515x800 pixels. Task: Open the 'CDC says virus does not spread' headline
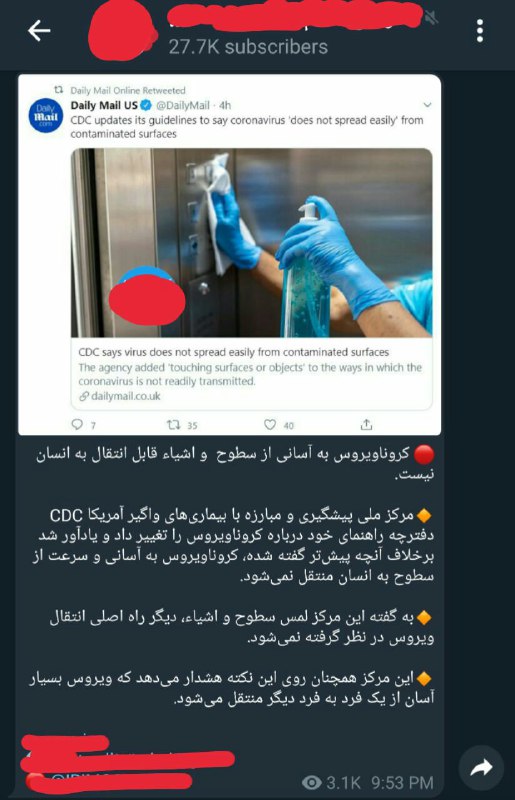pos(234,352)
